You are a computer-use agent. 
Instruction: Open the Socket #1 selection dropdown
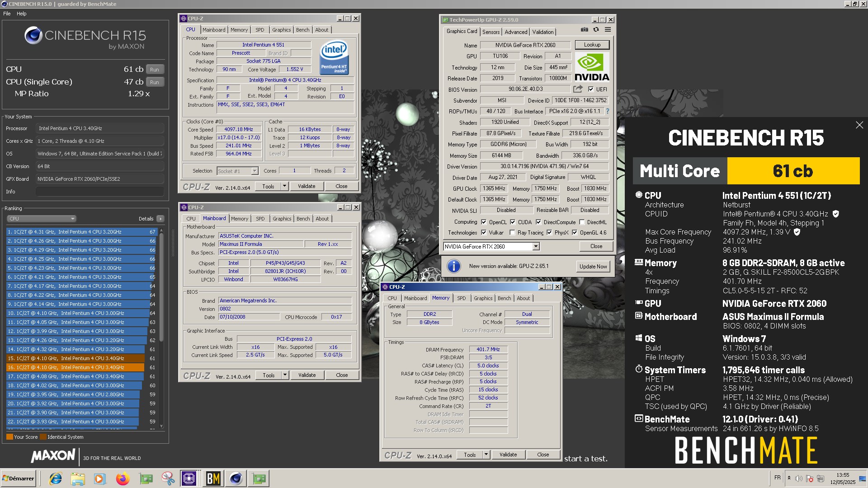click(x=255, y=171)
